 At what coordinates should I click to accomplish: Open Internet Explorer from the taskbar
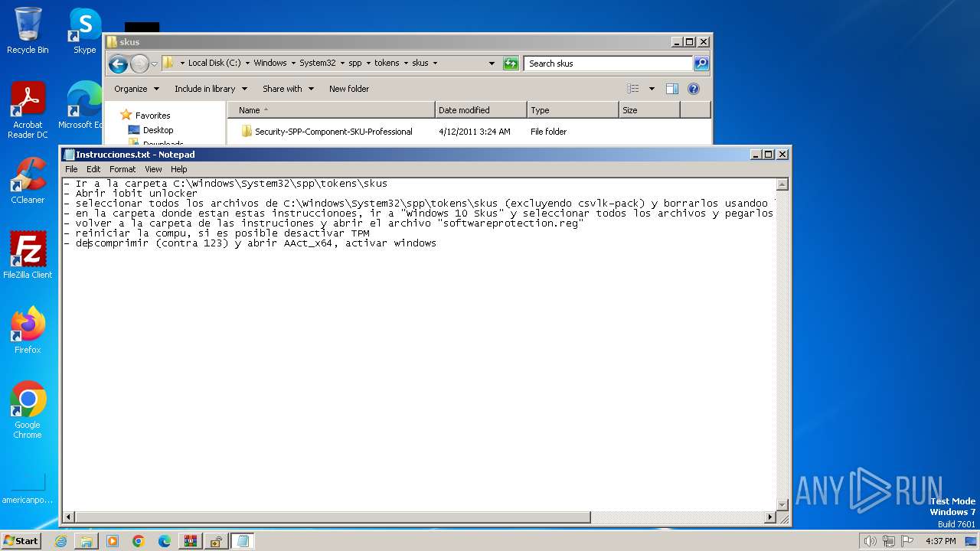[60, 541]
